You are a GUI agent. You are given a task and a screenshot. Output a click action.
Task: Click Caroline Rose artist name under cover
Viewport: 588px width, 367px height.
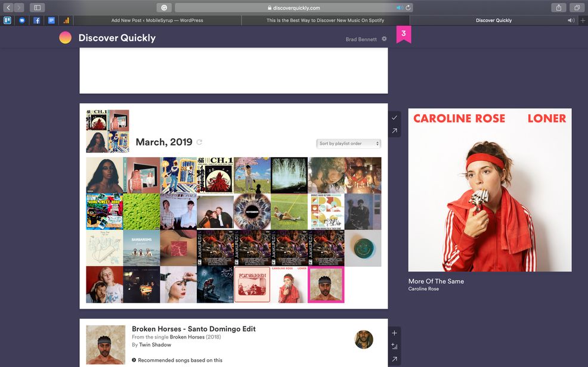pyautogui.click(x=423, y=289)
